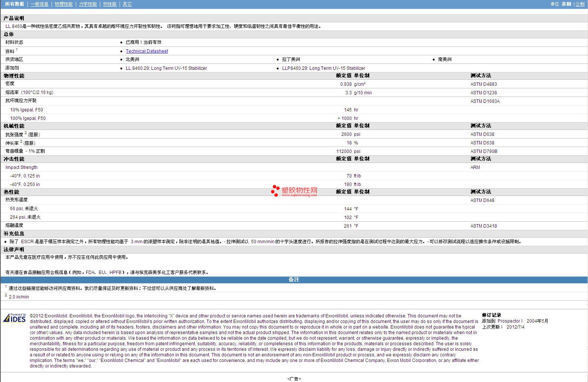Click the 已商用：当前有效 status text
588x382 pixels.
coord(143,42)
